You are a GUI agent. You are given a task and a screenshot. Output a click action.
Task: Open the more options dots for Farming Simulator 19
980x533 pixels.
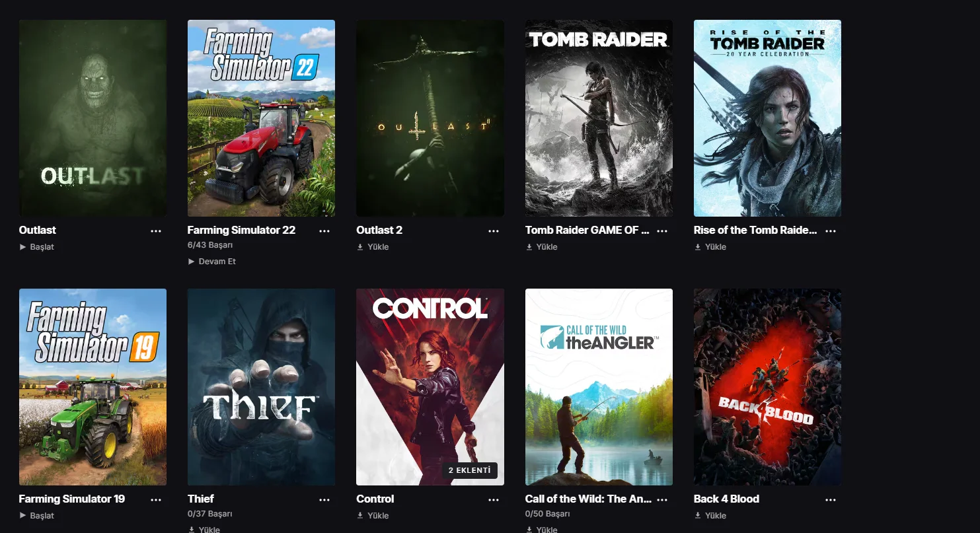click(156, 500)
